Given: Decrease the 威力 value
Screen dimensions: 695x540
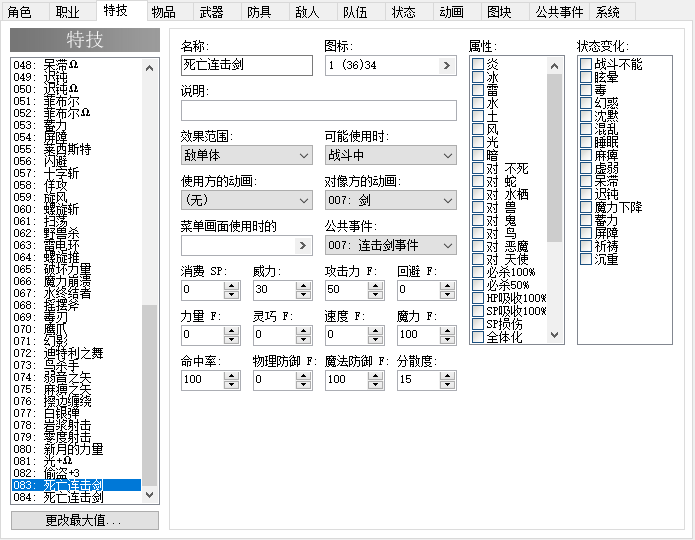Looking at the screenshot, I should click(304, 295).
